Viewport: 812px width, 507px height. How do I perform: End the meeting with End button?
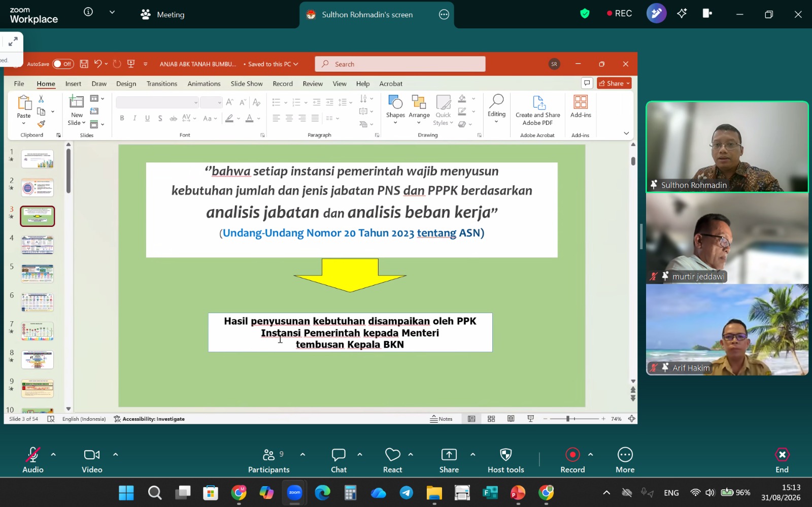(782, 460)
